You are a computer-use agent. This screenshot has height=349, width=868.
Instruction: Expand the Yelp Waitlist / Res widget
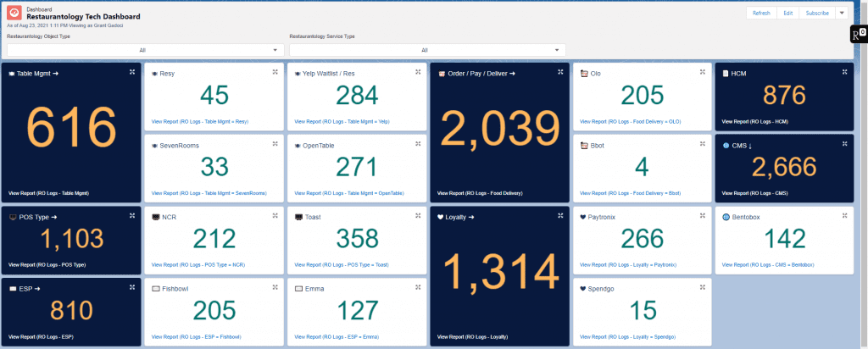(x=418, y=72)
